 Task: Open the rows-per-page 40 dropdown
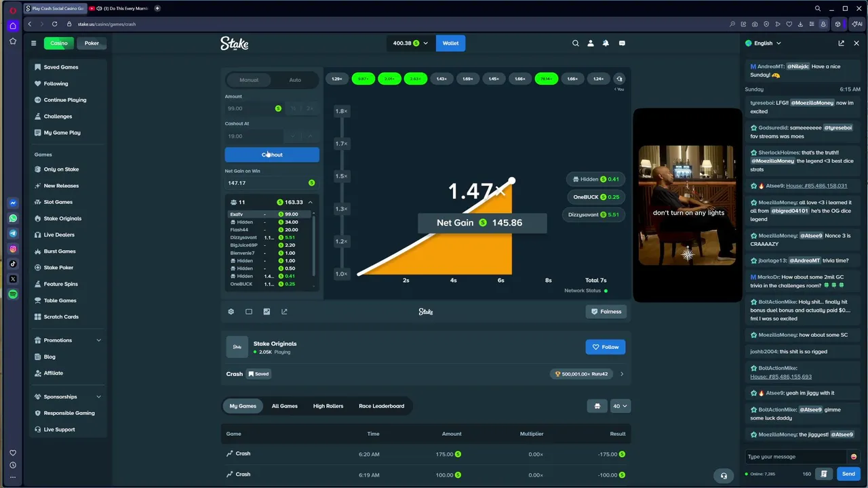(x=620, y=406)
